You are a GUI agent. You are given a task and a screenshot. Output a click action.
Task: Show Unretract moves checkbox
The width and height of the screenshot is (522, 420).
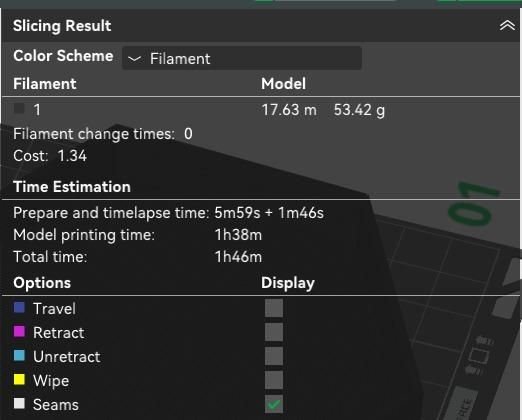point(274,356)
